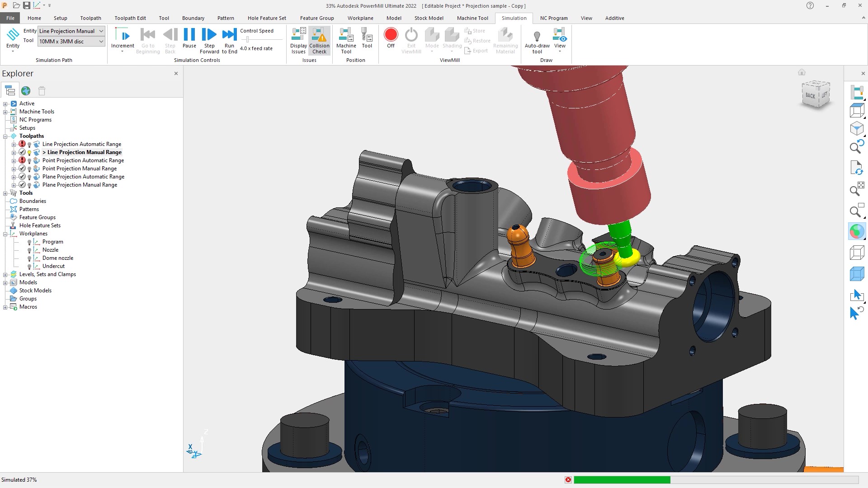Open the NC Program ribbon tab
This screenshot has height=488, width=868.
554,18
